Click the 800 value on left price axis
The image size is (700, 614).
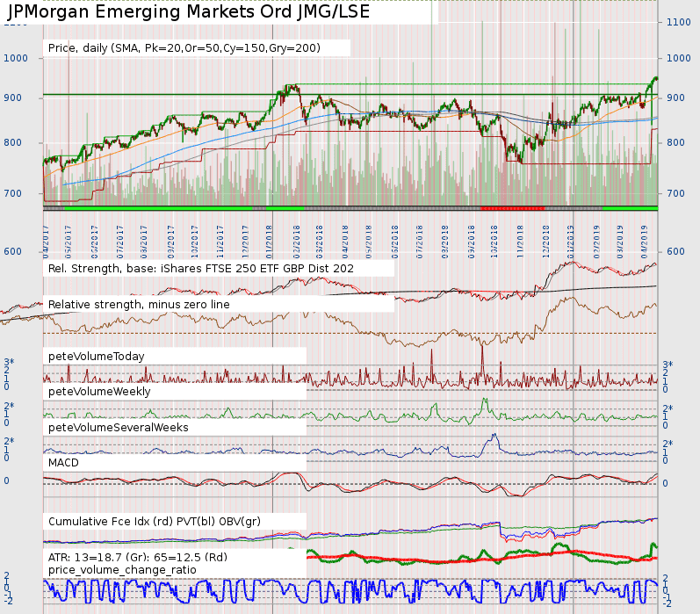point(12,142)
